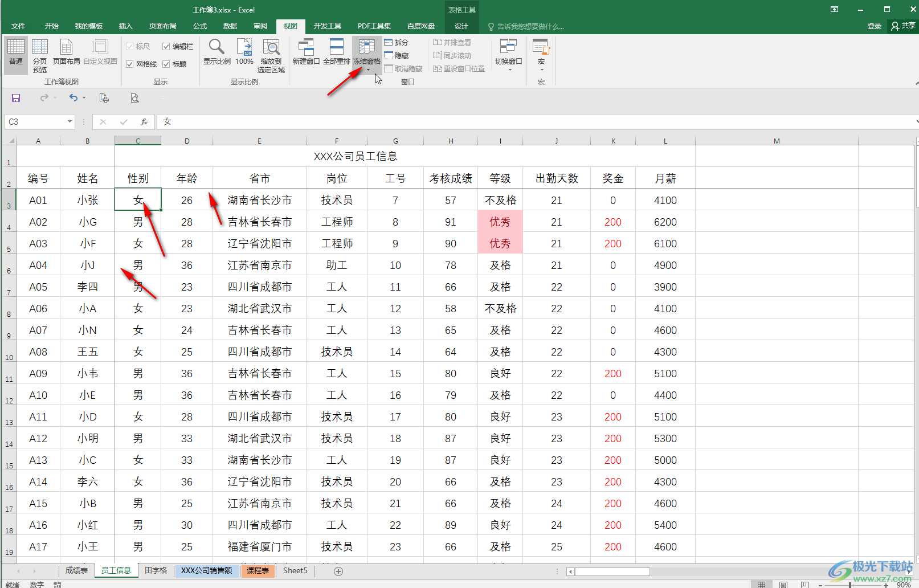The image size is (919, 588).
Task: Click the add new sheet plus icon
Action: tap(338, 571)
